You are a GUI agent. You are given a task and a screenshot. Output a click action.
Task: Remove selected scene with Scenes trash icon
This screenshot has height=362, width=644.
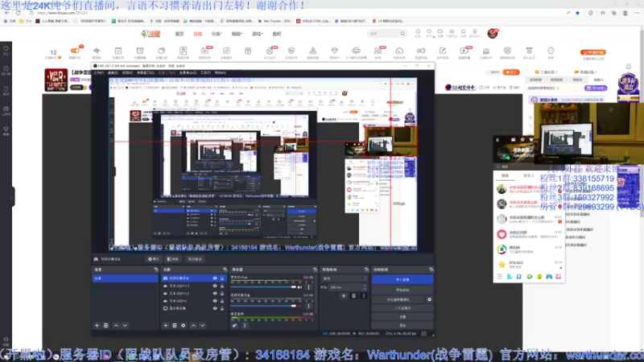point(106,326)
